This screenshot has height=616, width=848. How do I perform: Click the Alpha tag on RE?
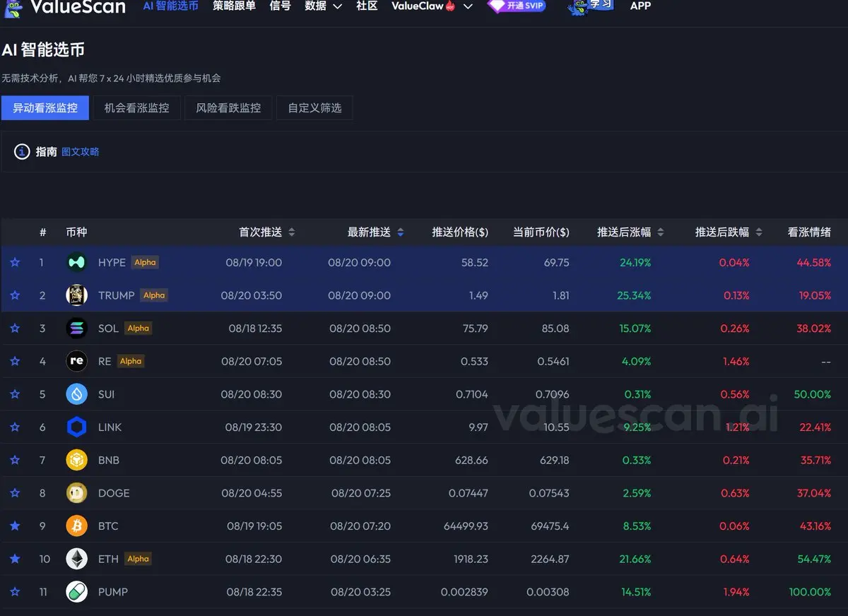point(131,361)
